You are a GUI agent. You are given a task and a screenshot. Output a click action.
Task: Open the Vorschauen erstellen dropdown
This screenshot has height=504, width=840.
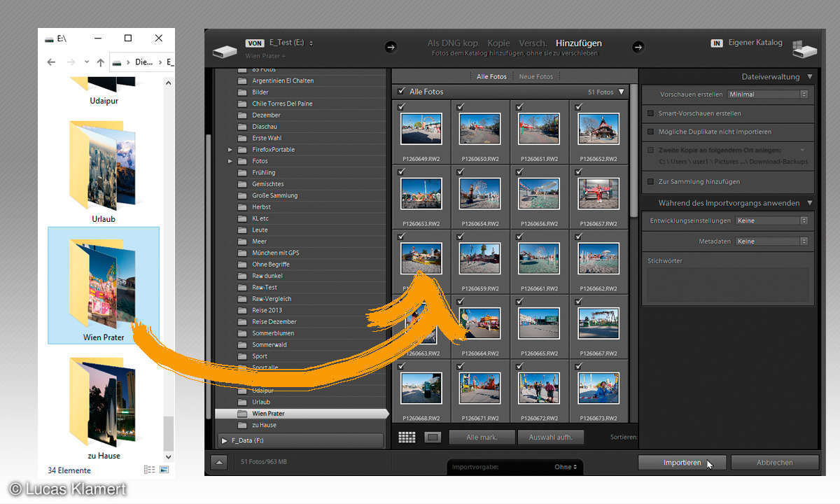(767, 94)
